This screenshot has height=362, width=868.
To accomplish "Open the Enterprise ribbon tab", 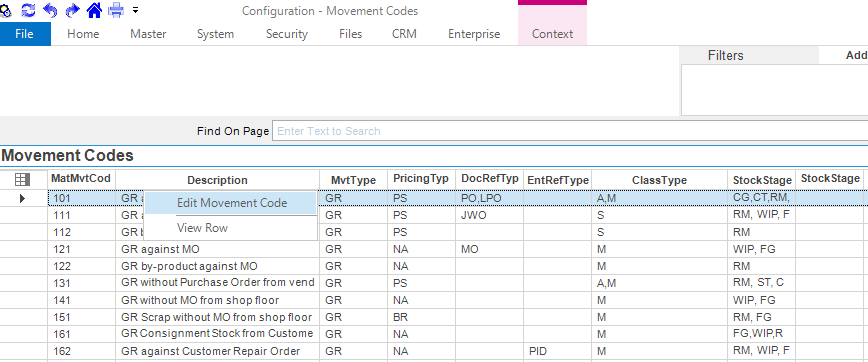I will pos(474,34).
